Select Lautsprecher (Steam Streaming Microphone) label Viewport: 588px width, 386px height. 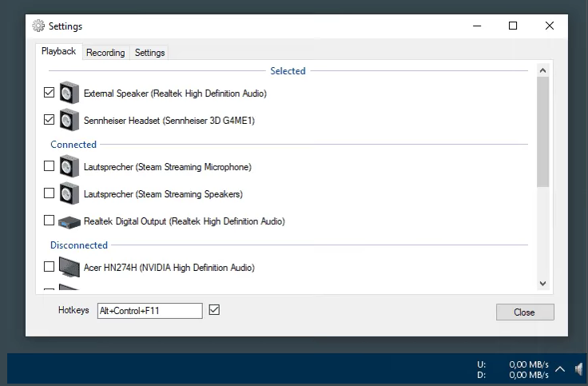click(168, 167)
